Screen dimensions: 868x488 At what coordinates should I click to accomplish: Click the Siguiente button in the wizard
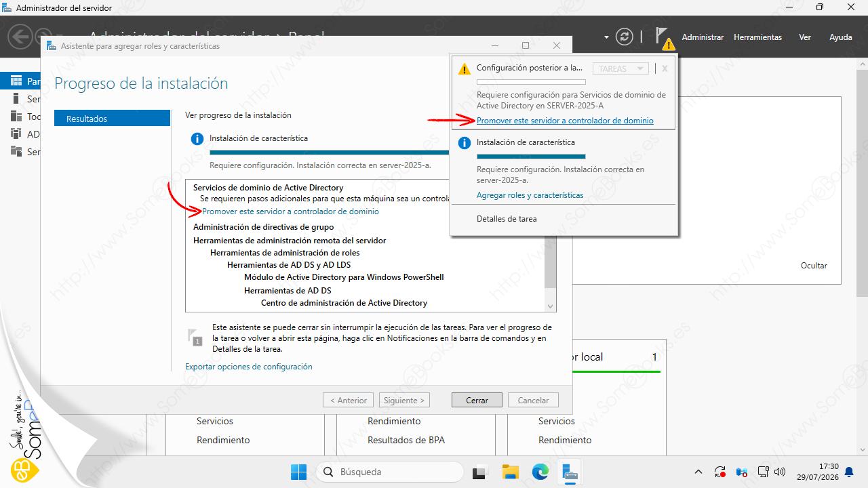404,401
